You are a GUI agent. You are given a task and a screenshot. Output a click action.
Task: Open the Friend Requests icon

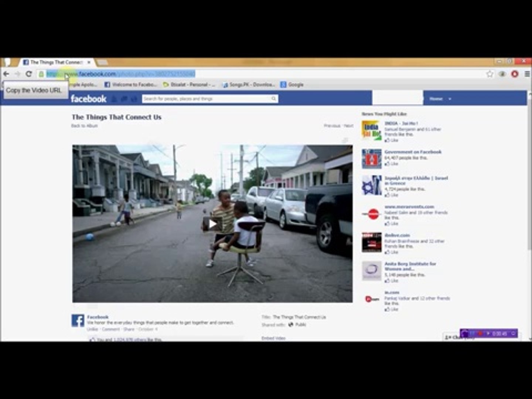(115, 99)
